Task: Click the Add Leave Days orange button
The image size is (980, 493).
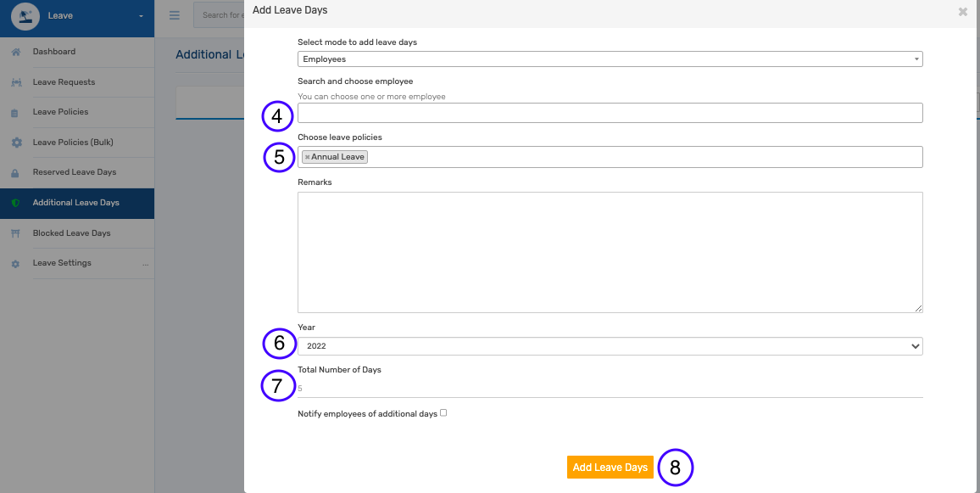Action: pos(610,468)
